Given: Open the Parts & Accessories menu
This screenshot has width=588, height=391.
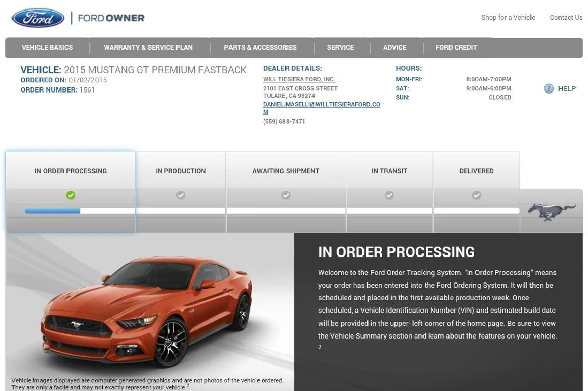Looking at the screenshot, I should (260, 48).
